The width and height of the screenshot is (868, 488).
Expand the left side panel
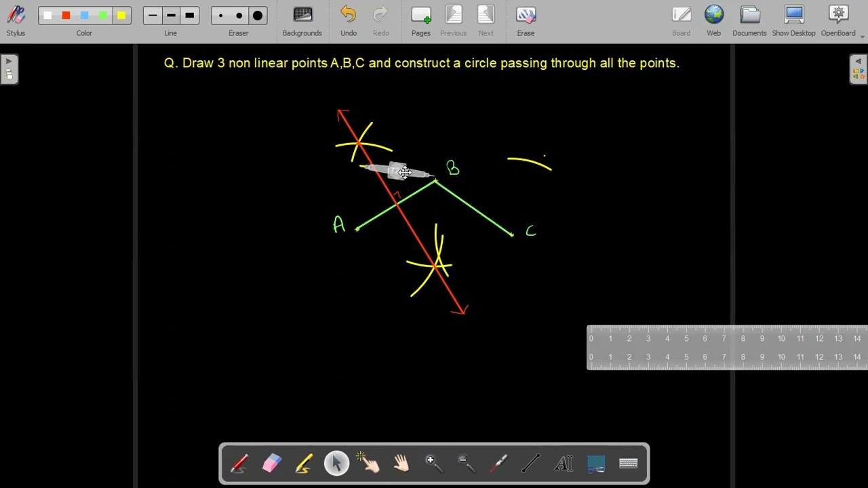point(9,69)
